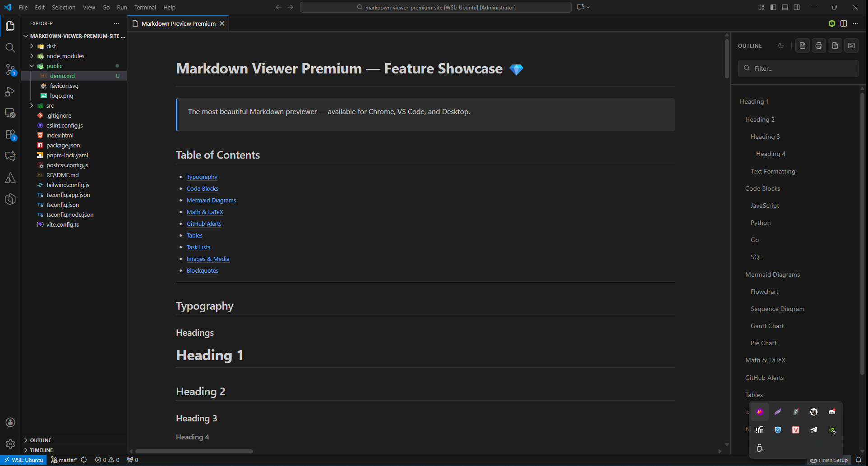Open the Terminal menu
868x466 pixels.
[145, 7]
